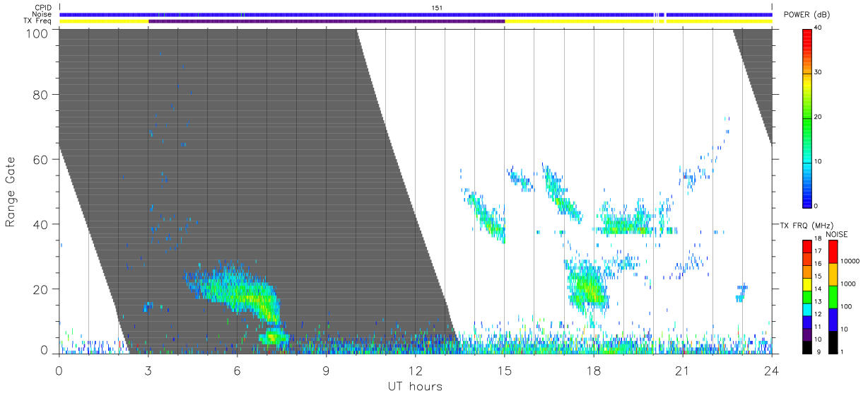Click the 60 tick on Range Gate axis
The width and height of the screenshot is (868, 401).
coord(41,160)
